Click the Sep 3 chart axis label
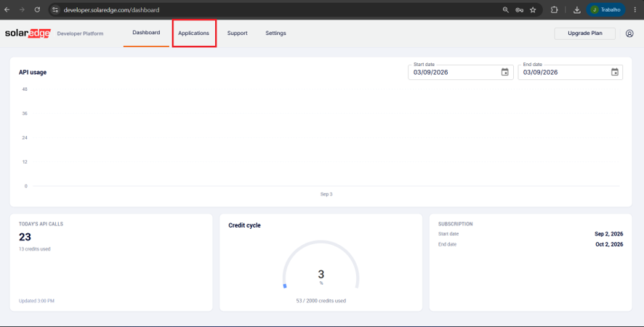The height and width of the screenshot is (327, 644). (326, 194)
